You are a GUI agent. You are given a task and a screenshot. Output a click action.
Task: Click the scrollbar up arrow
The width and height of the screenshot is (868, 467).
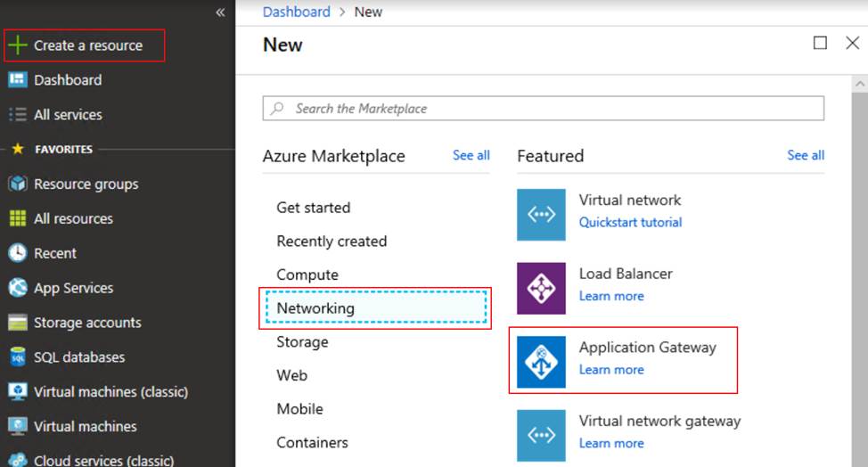click(859, 84)
